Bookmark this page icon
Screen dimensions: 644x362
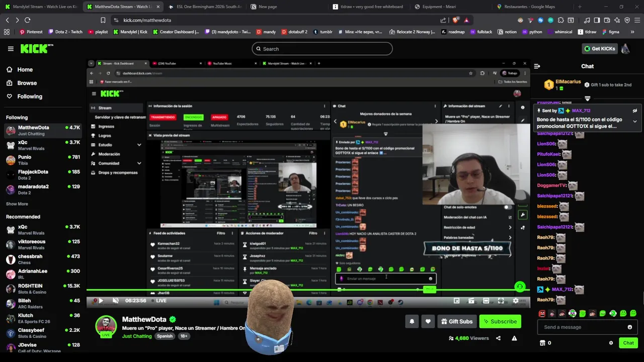(x=103, y=20)
